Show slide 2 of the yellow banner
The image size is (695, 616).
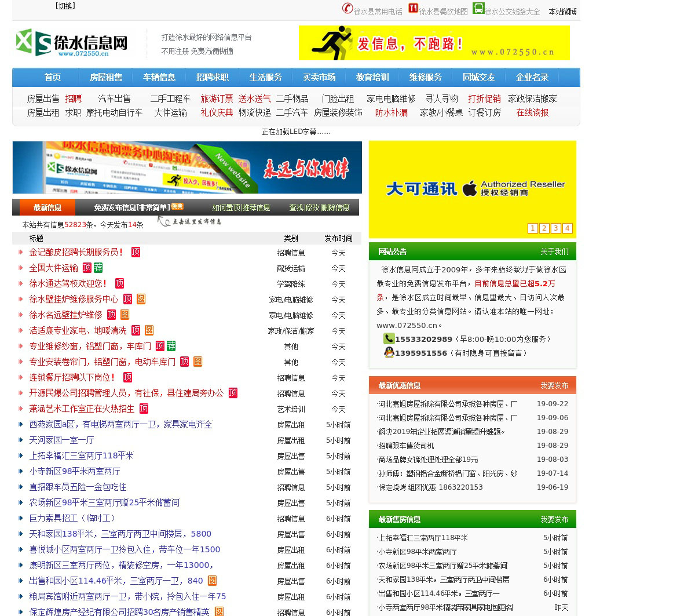(544, 228)
